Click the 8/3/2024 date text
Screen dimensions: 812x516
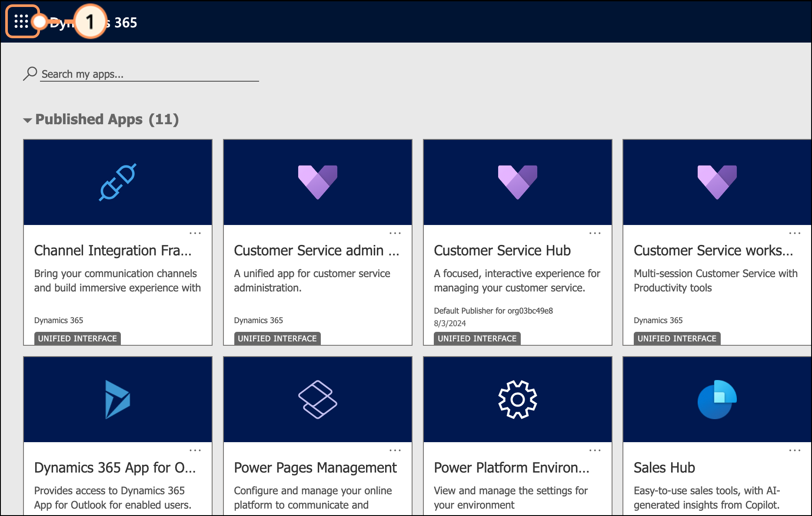450,324
